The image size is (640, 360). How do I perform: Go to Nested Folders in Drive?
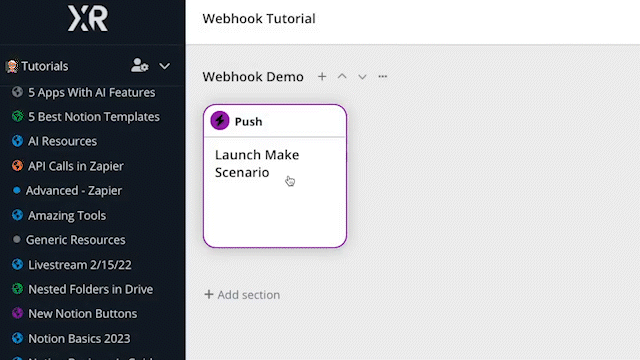91,289
